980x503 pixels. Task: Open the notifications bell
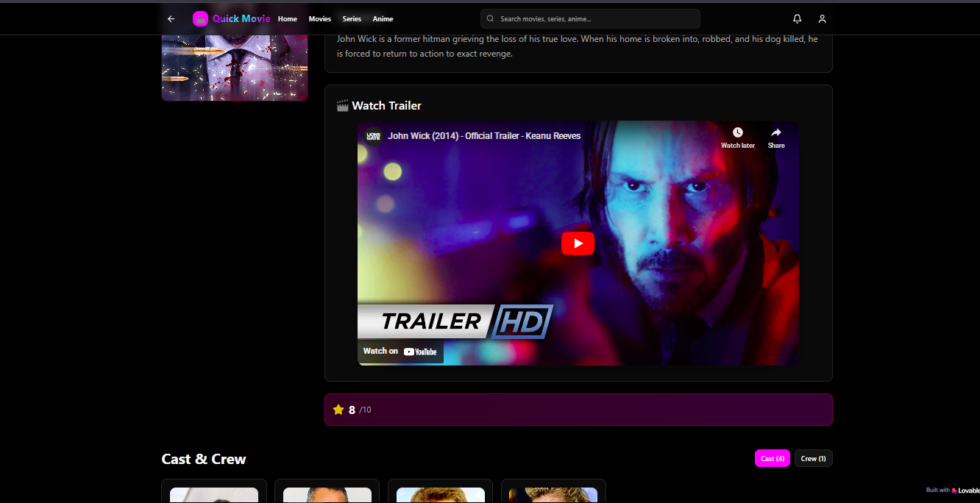[x=797, y=18]
